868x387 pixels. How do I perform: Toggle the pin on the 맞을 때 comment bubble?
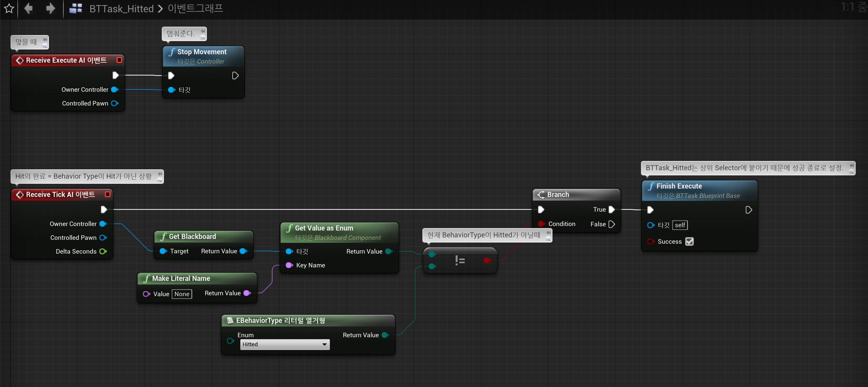tap(45, 39)
